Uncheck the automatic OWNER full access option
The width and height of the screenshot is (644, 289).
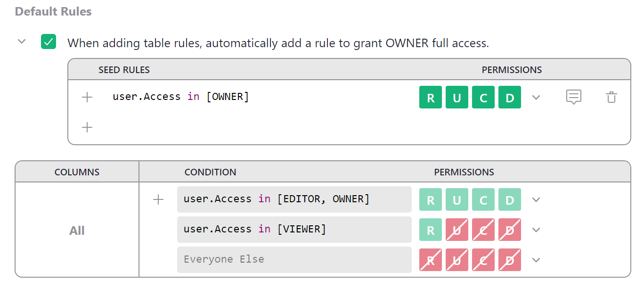coord(48,42)
